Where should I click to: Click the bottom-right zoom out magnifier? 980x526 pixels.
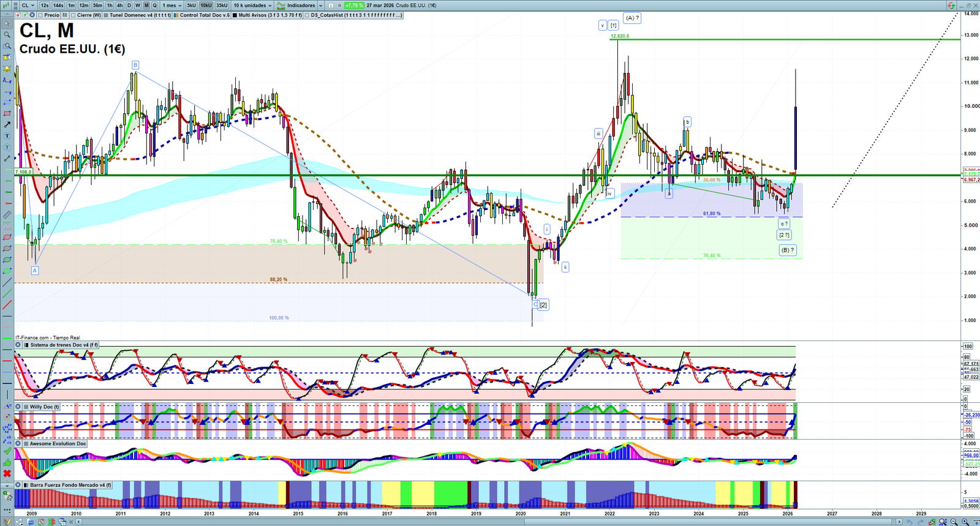(x=954, y=522)
